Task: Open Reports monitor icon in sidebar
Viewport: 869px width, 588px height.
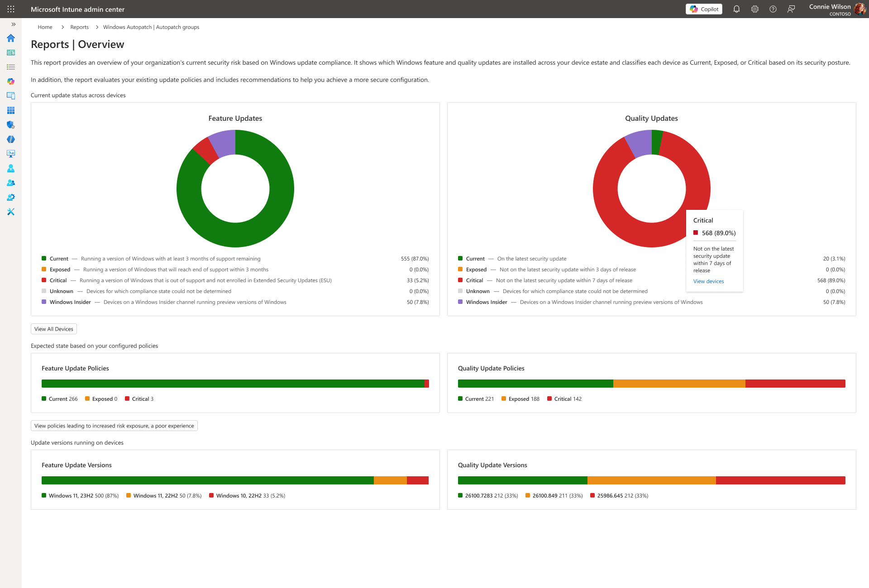Action: pyautogui.click(x=11, y=154)
